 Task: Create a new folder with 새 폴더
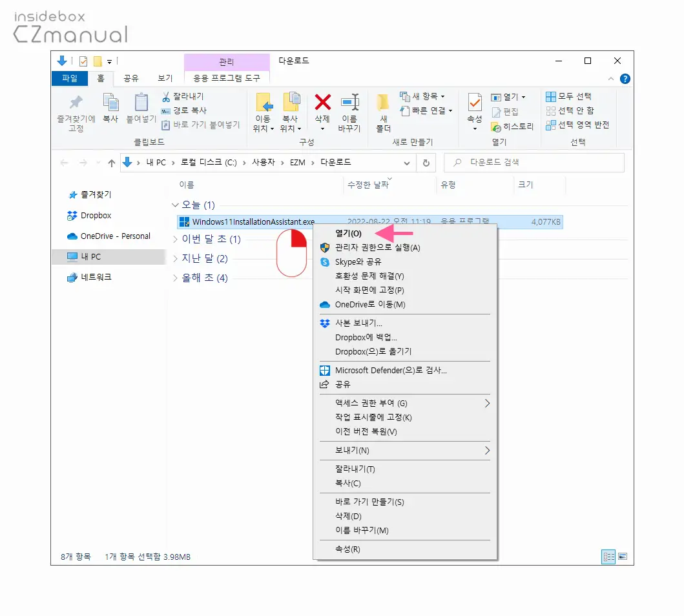(384, 112)
